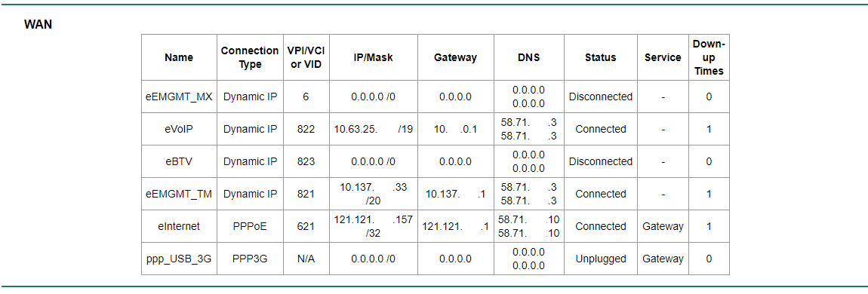Screen dimensions: 868x294
Task: Click the eInternet Gateway service cell
Action: [663, 227]
